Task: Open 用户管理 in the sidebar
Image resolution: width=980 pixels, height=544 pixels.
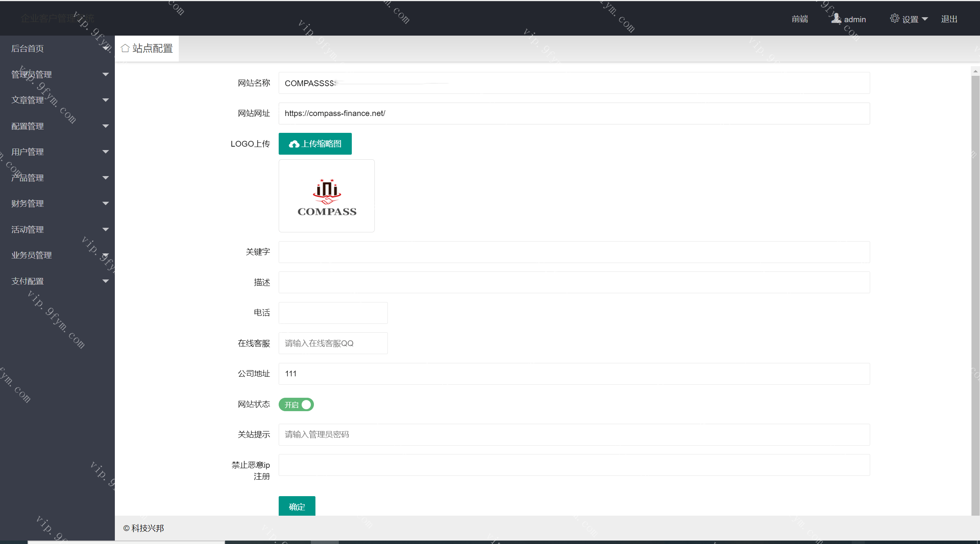Action: click(28, 152)
